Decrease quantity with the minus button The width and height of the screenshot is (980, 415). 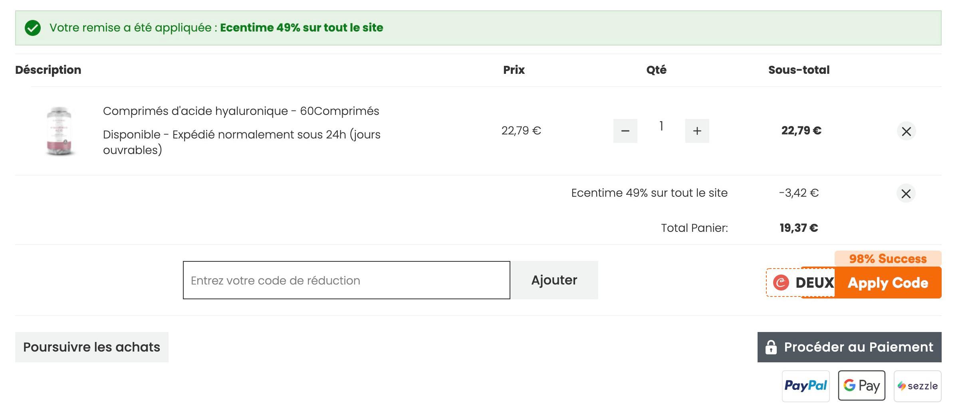[625, 131]
